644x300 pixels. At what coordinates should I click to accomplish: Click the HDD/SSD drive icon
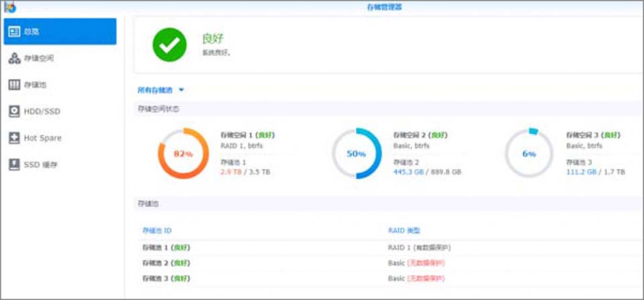coord(14,111)
